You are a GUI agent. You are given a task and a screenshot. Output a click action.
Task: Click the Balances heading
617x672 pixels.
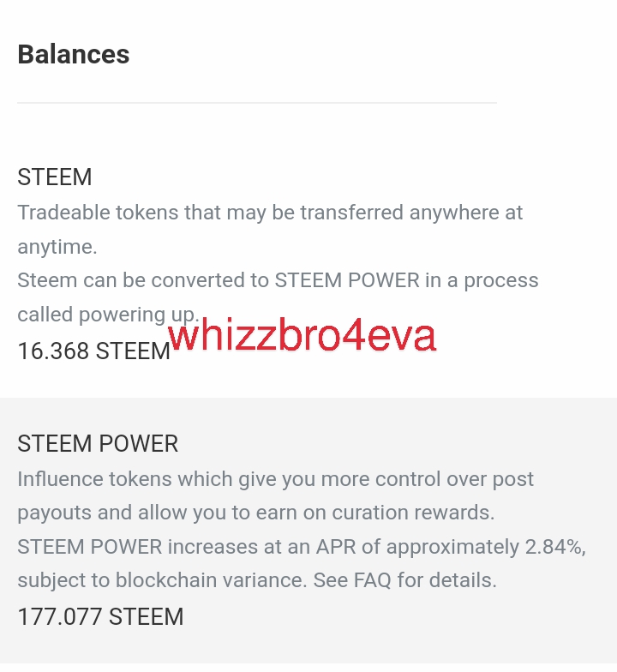(74, 54)
